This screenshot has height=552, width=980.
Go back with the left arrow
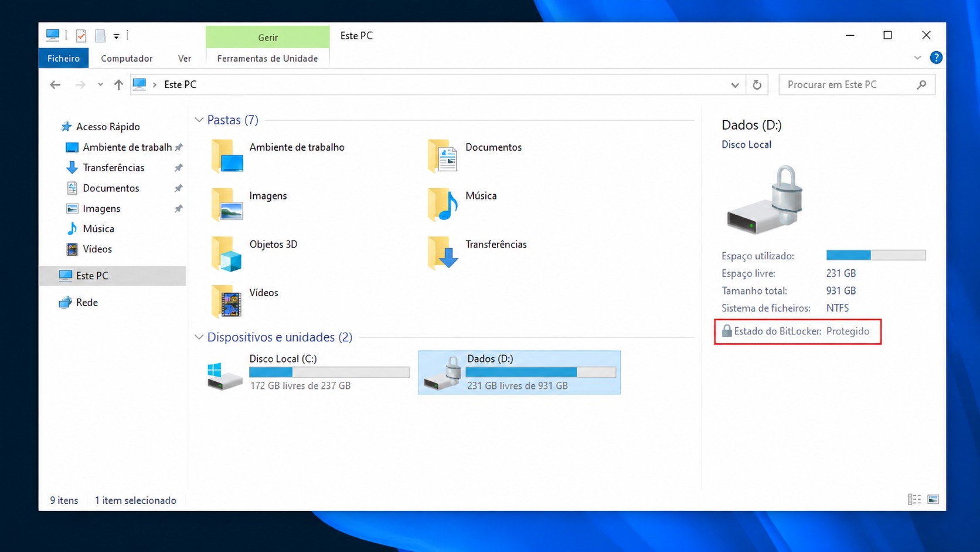click(x=55, y=84)
